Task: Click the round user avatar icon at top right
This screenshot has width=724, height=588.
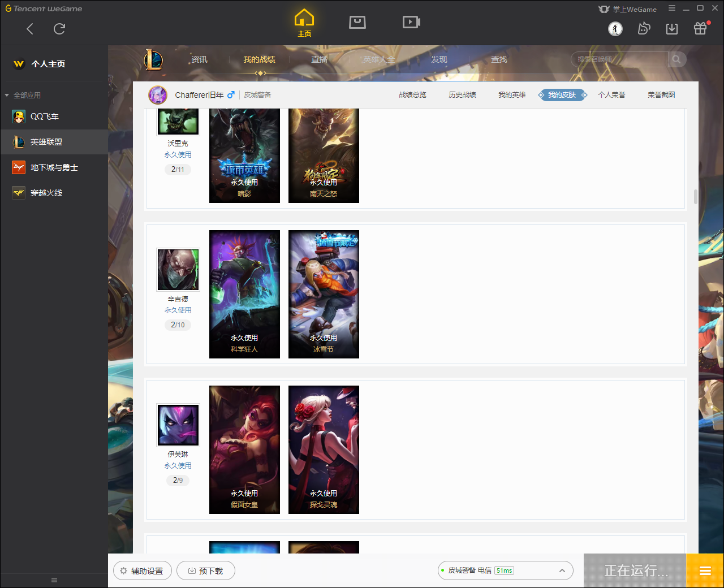Action: (615, 28)
